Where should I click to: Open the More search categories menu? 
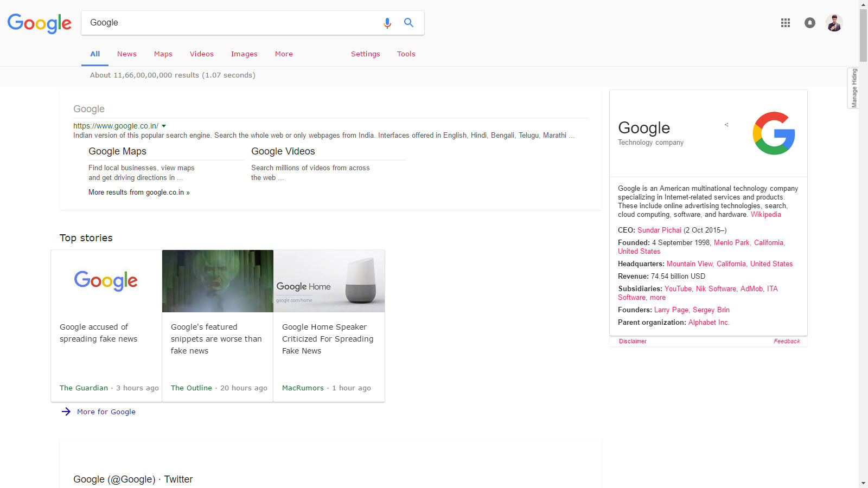(x=284, y=54)
